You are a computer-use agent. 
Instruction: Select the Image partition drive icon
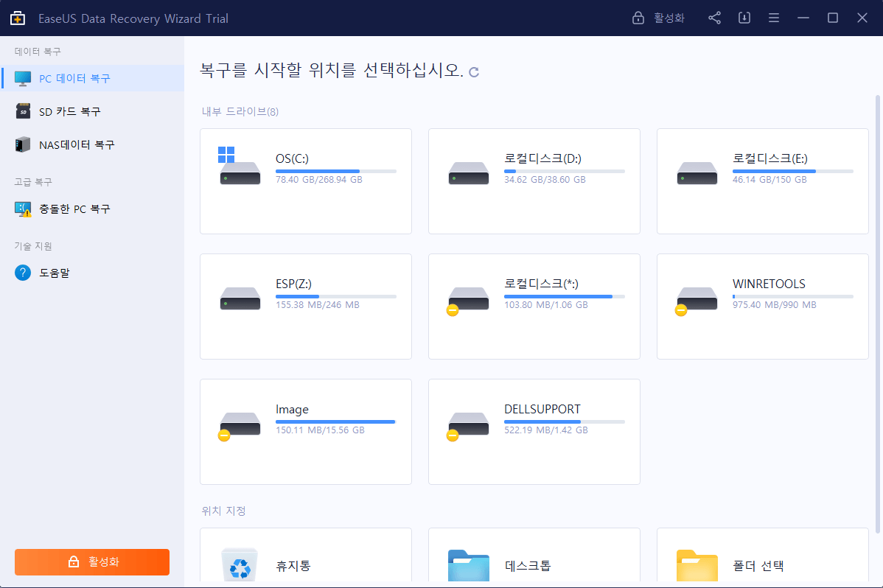240,424
